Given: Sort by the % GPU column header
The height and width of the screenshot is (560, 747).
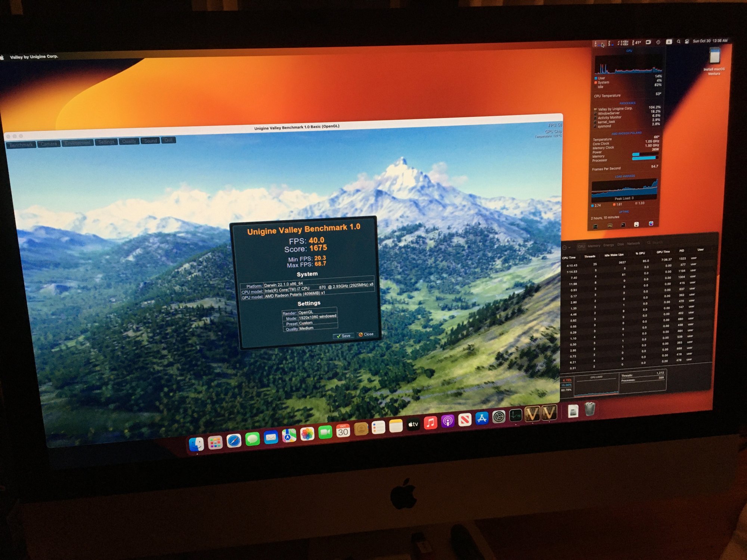Looking at the screenshot, I should point(640,253).
